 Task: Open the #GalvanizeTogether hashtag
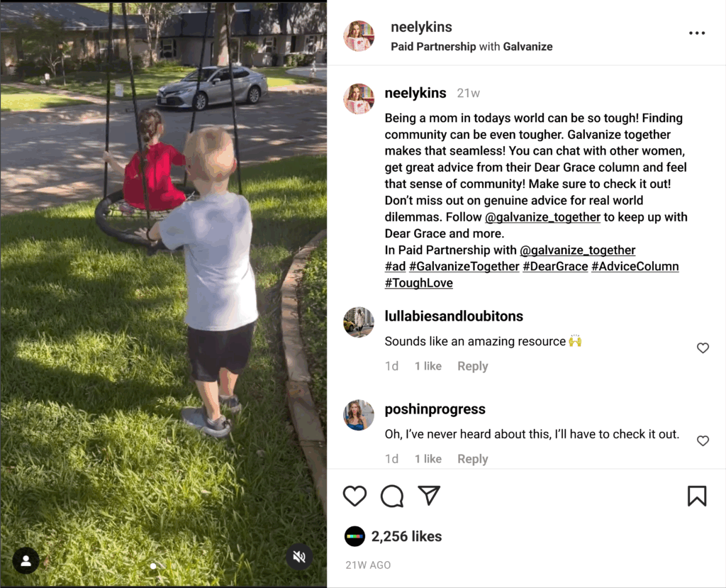click(464, 267)
